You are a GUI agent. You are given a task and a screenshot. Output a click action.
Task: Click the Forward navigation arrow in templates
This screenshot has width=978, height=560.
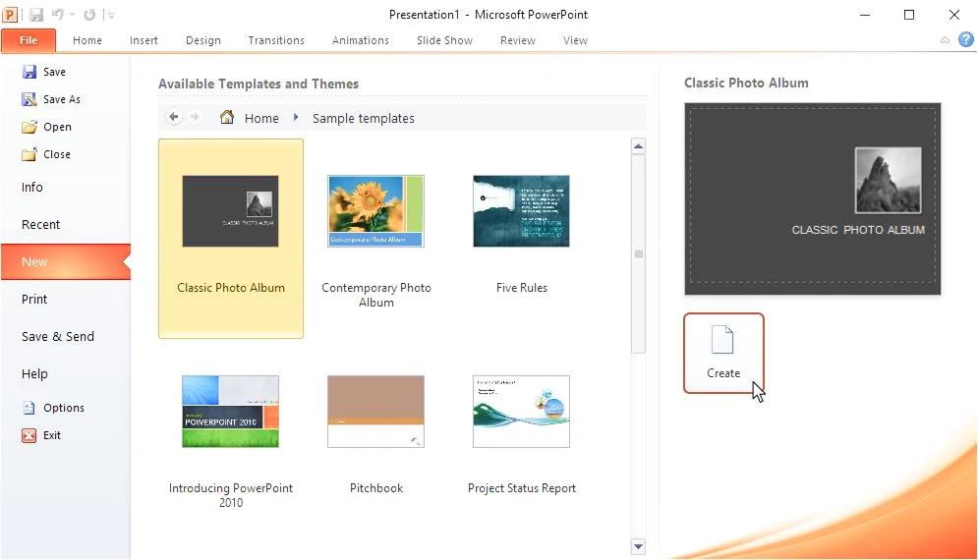196,117
